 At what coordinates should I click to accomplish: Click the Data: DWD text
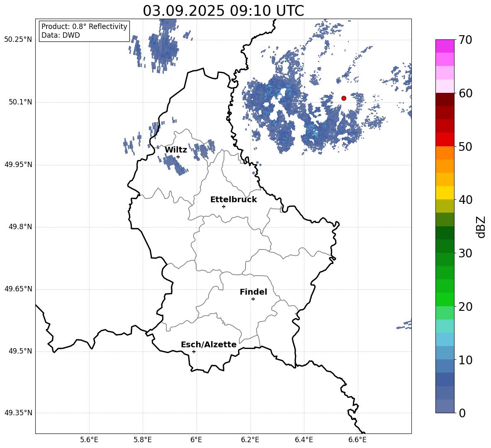(x=61, y=35)
